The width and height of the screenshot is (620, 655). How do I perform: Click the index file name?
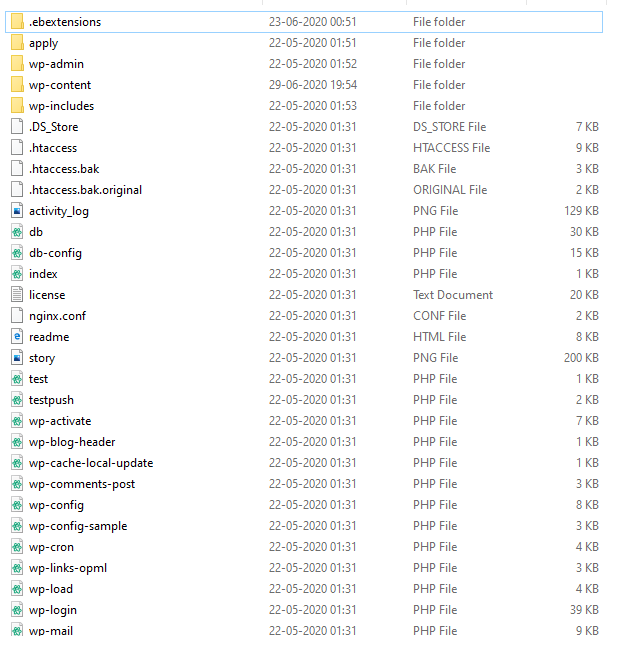pos(43,274)
